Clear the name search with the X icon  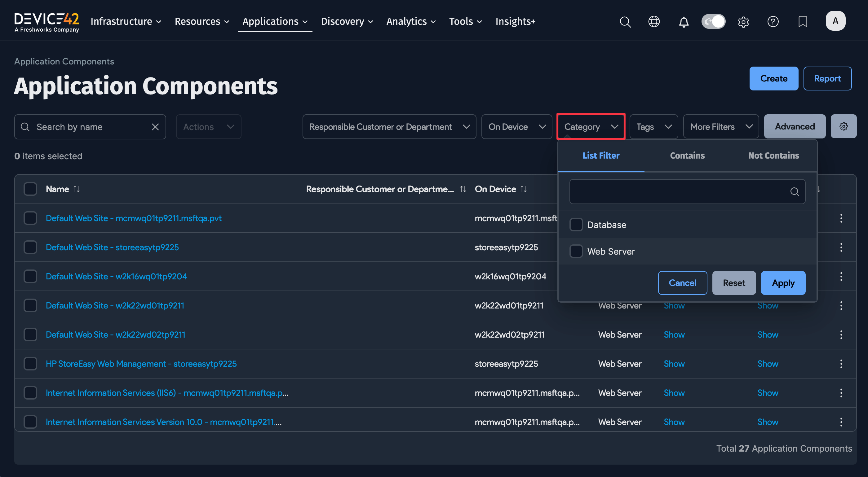tap(155, 127)
